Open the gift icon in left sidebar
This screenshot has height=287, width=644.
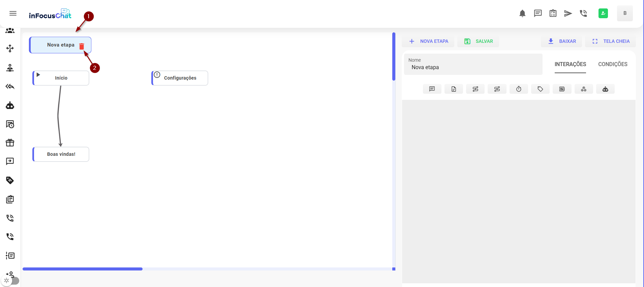[10, 143]
